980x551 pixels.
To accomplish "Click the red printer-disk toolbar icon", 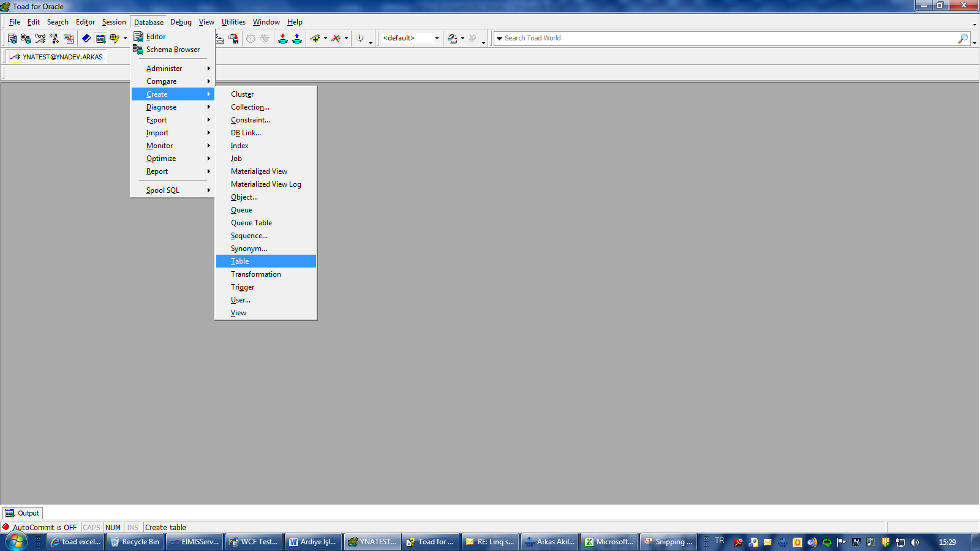I will tap(233, 38).
